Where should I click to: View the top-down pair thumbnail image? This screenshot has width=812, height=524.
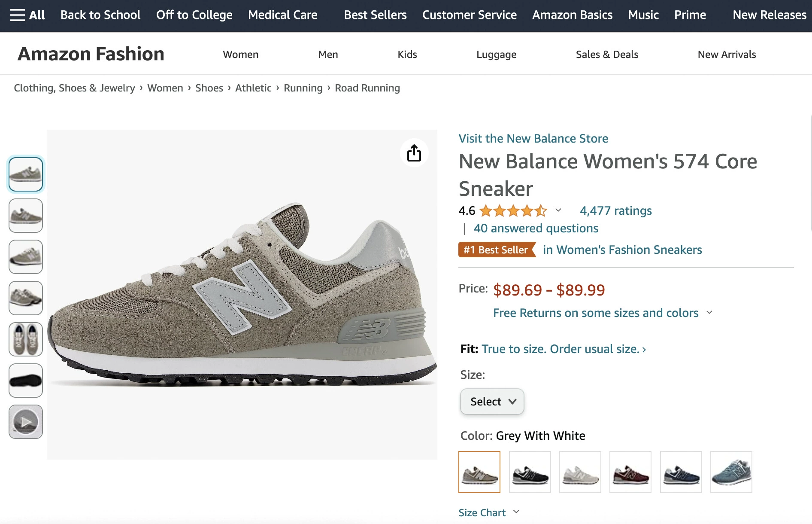pos(26,339)
